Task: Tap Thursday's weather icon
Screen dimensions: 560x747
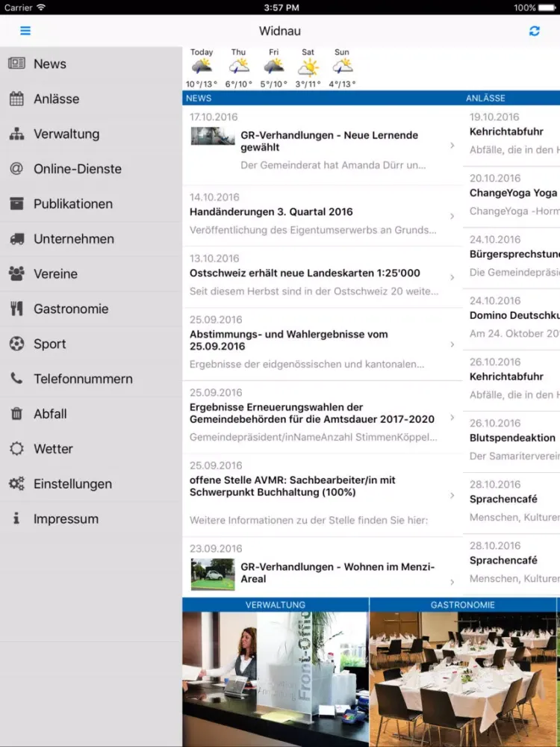Action: click(x=239, y=67)
